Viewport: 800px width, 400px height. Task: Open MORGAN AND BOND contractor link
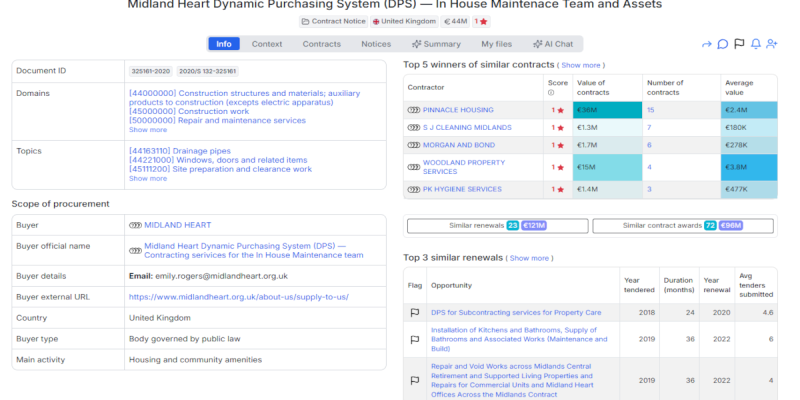click(x=459, y=145)
